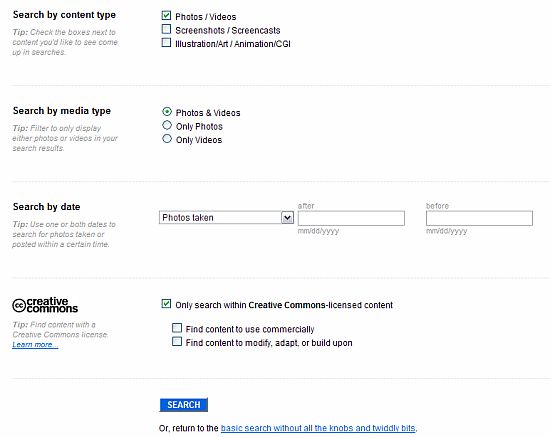Screen dimensions: 550x437
Task: Uncheck the Photos / Videos checkbox
Action: [166, 15]
